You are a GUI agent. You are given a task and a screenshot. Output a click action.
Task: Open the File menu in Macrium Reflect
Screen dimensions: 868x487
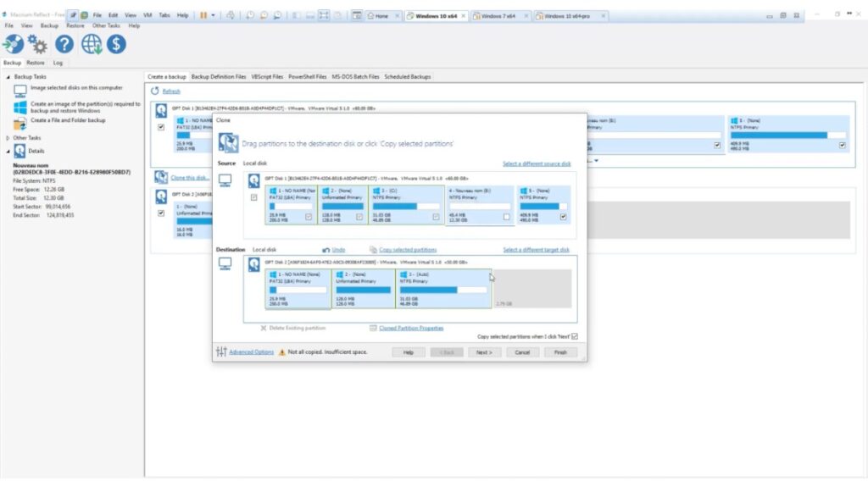tap(8, 25)
